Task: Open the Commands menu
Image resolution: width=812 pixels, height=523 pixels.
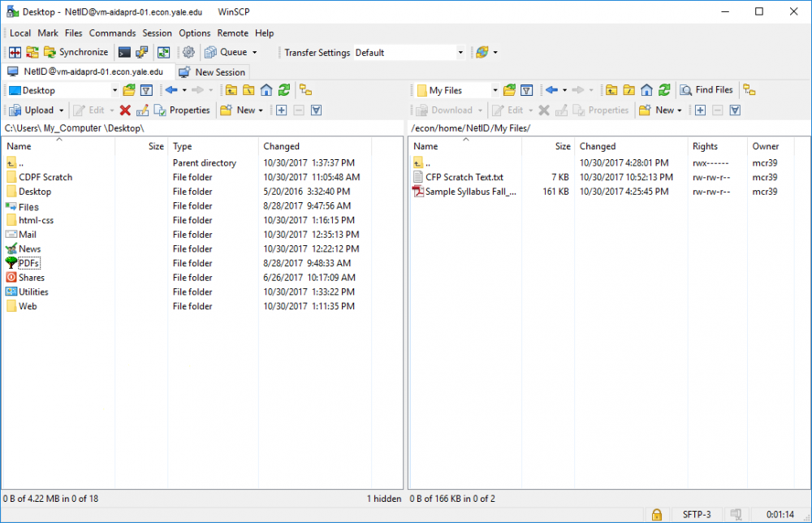Action: click(112, 33)
